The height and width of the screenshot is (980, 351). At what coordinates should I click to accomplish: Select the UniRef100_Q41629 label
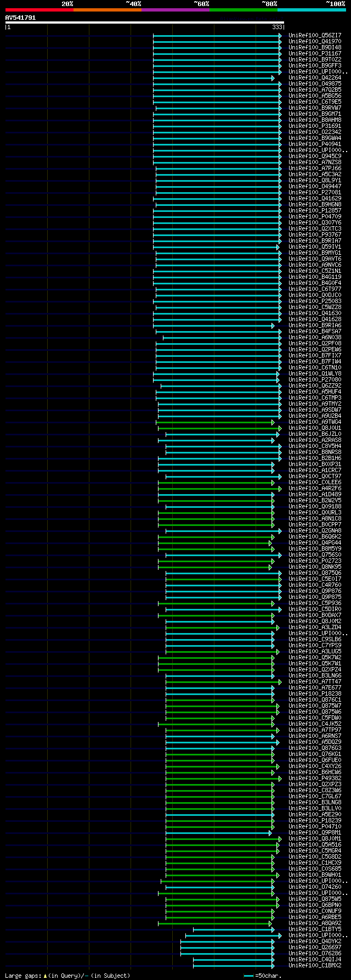(315, 198)
